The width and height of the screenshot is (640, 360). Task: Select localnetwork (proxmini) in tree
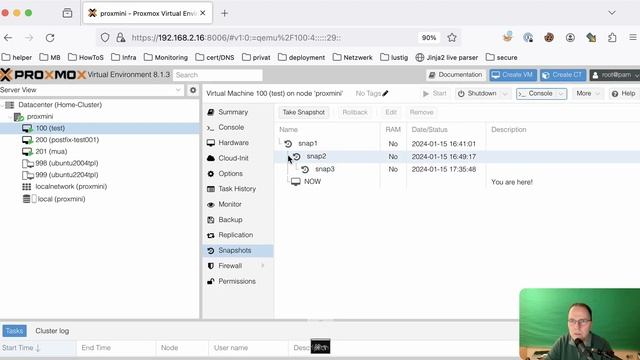(71, 187)
